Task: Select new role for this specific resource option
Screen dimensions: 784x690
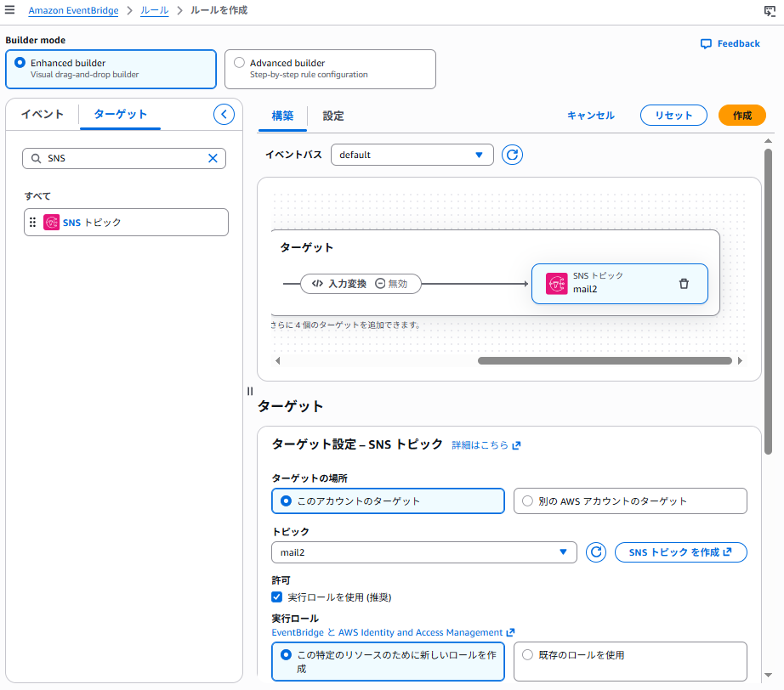Action: [x=388, y=661]
